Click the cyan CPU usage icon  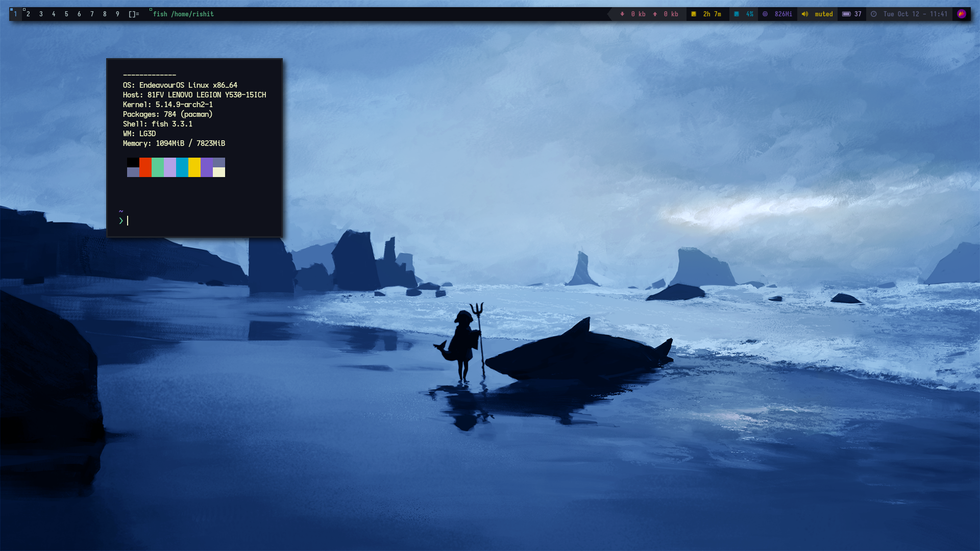tap(737, 14)
